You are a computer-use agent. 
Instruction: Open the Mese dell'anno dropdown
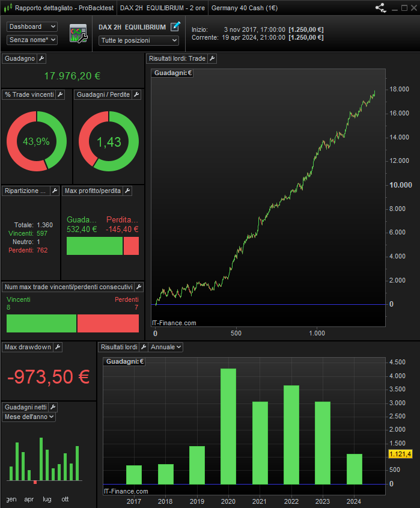coord(29,417)
